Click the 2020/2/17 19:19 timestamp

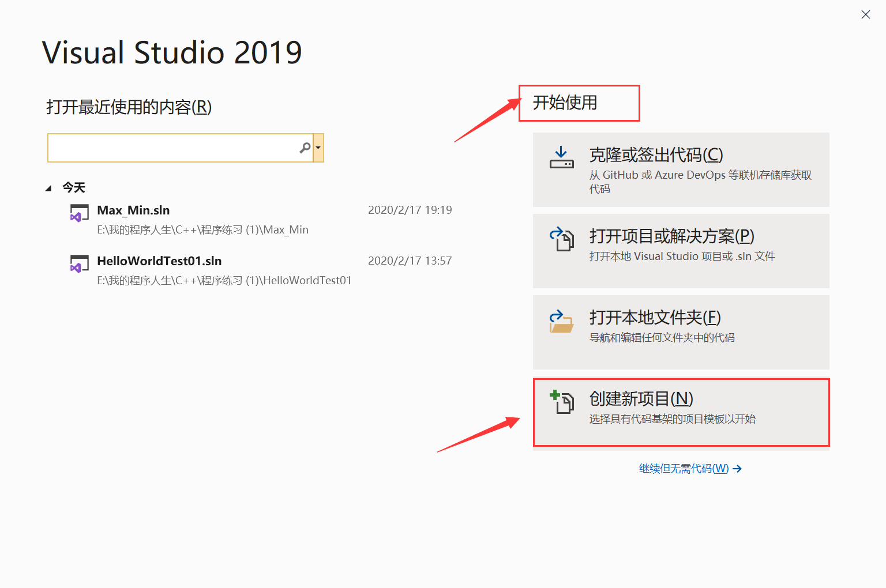pos(410,210)
